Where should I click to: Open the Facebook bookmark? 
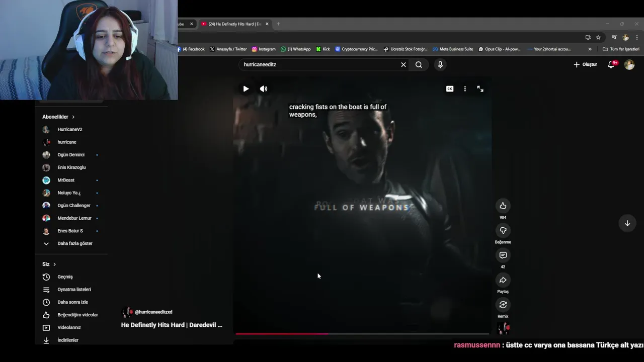click(x=191, y=49)
